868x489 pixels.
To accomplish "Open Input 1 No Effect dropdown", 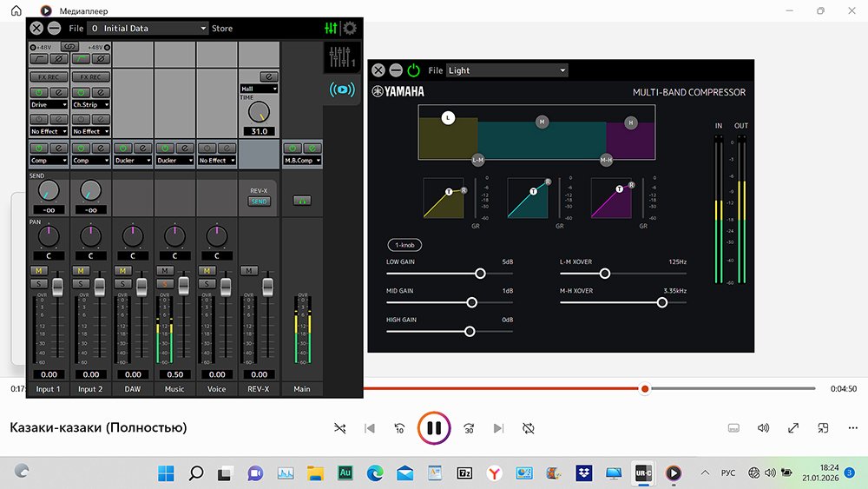I will (49, 131).
